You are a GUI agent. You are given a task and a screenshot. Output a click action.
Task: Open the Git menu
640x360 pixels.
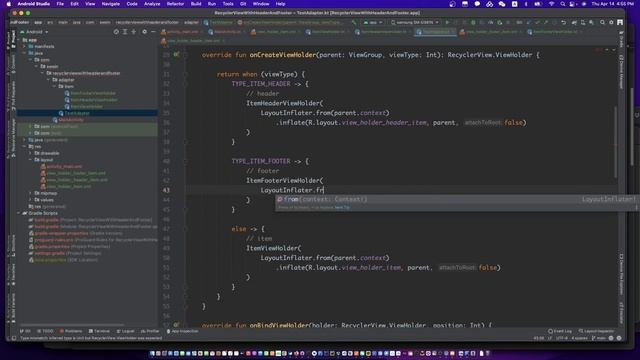[243, 4]
